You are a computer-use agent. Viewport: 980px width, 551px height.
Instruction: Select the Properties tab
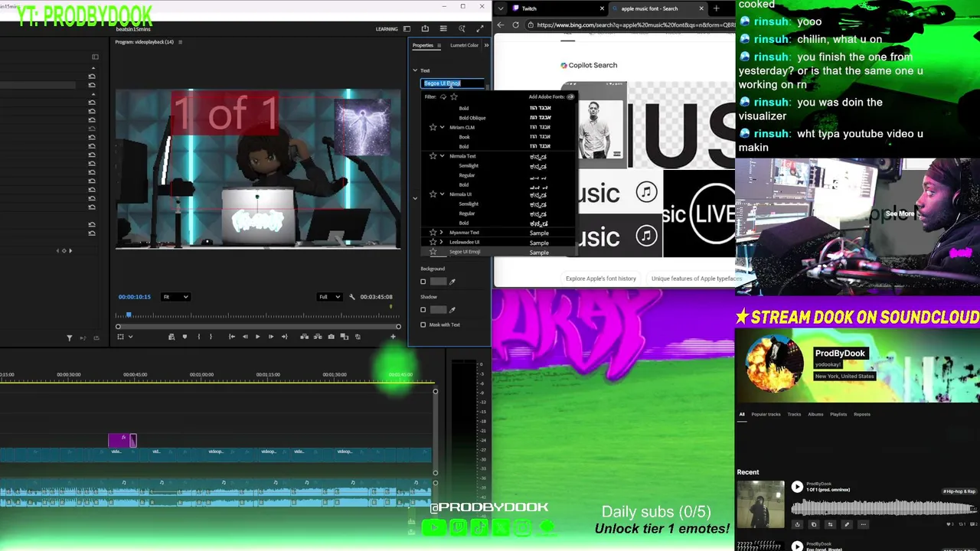click(x=423, y=45)
